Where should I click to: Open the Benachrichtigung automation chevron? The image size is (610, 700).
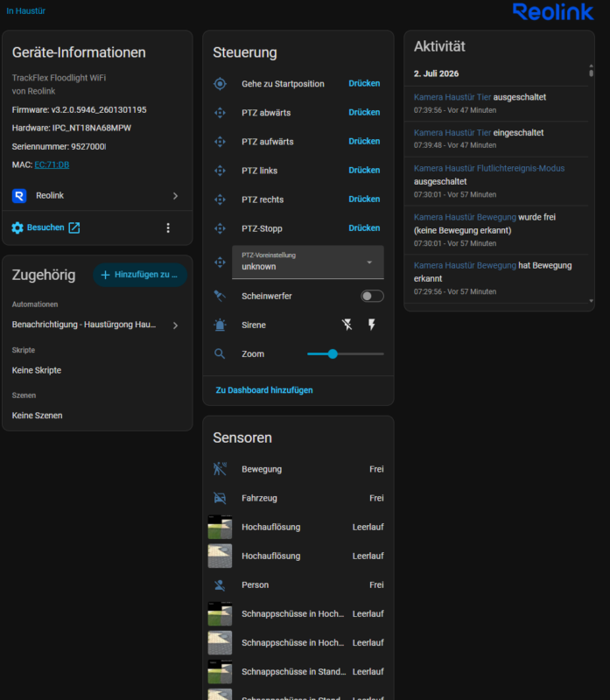point(176,325)
